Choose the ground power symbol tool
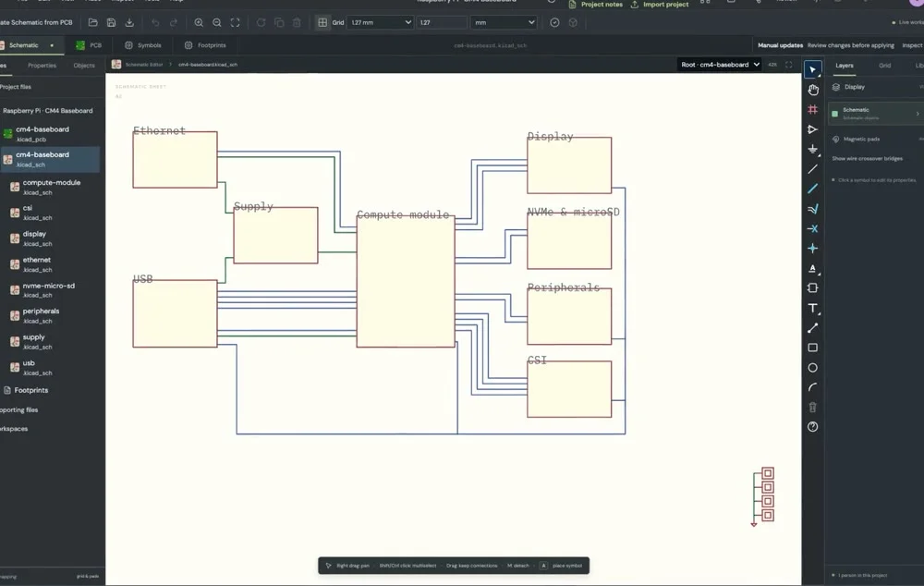 pos(812,149)
